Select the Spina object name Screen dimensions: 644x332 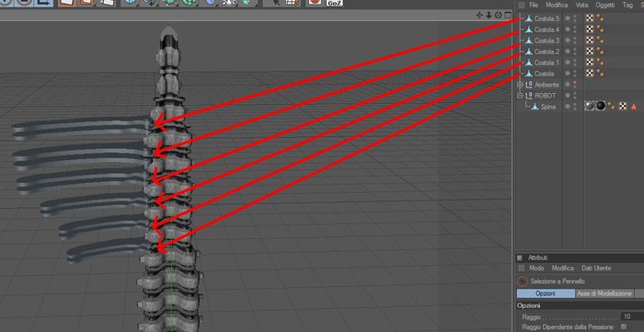click(548, 107)
